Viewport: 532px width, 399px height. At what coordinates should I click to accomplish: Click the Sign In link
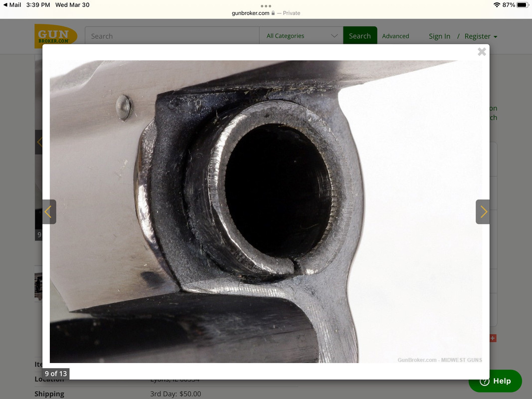tap(439, 36)
